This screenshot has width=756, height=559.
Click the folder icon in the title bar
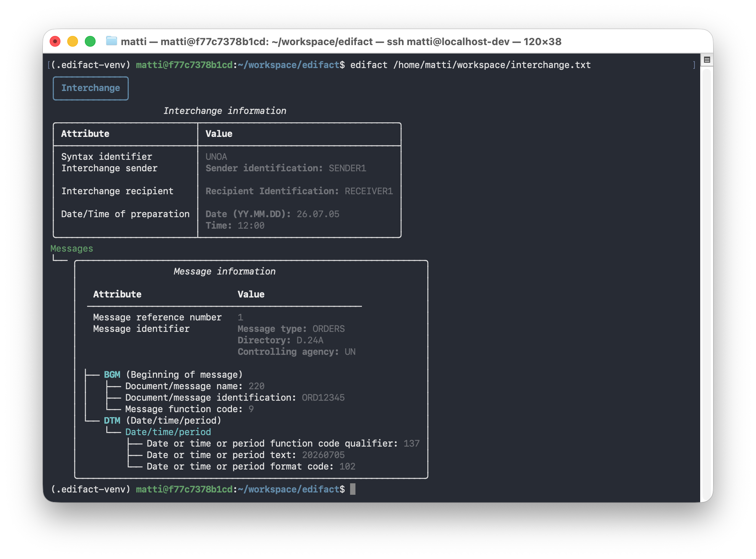point(111,41)
